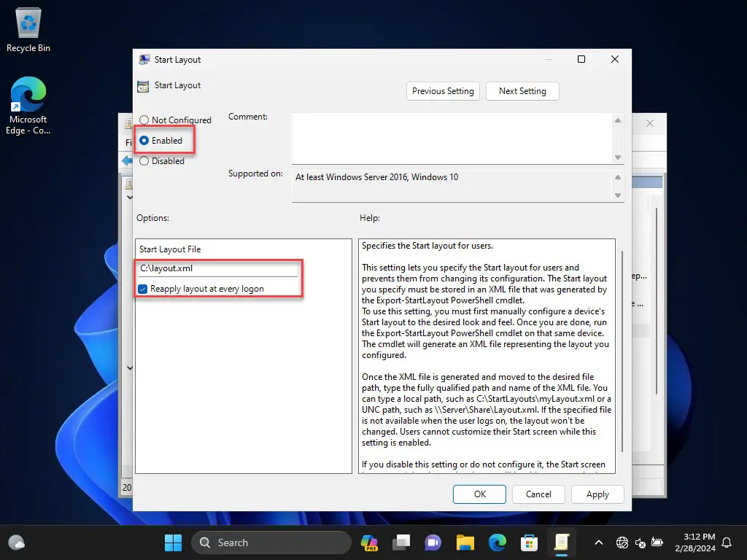Click the Help text vertical scrollbar
The image size is (747, 560).
click(x=622, y=351)
